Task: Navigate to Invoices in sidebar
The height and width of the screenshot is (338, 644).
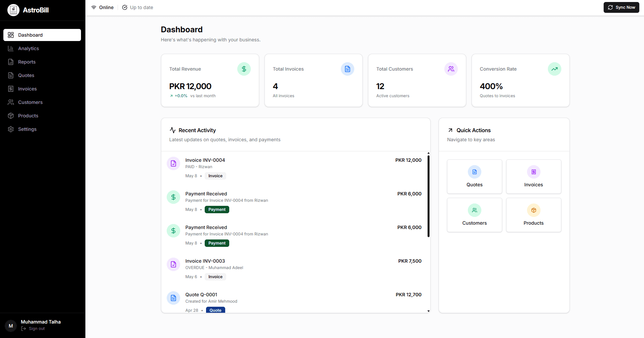Action: (x=42, y=89)
